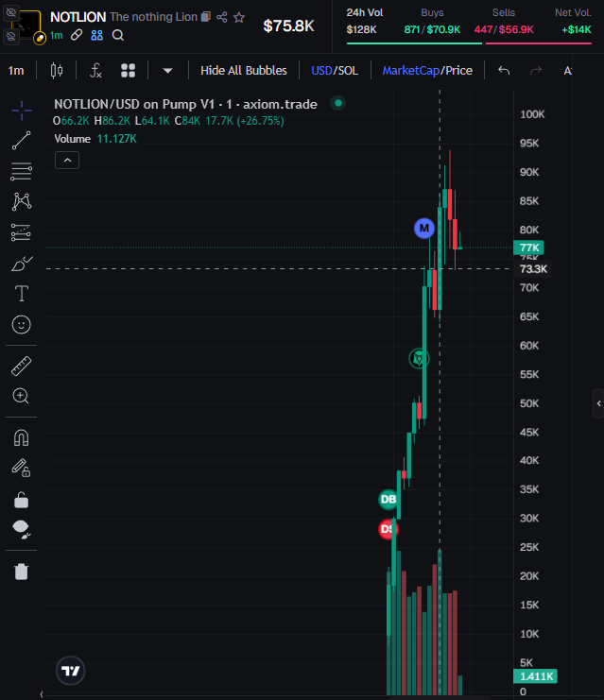Click the red DS bubble marker
The width and height of the screenshot is (604, 700).
388,529
